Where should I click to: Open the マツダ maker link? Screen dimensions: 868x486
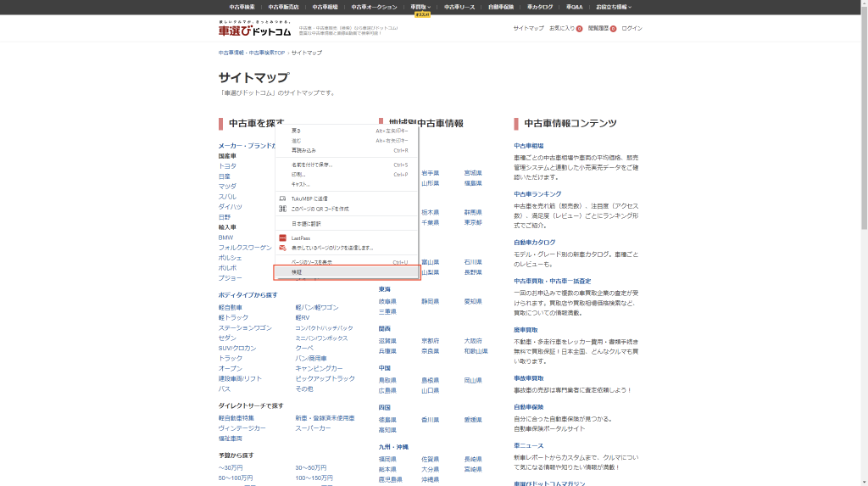click(227, 187)
